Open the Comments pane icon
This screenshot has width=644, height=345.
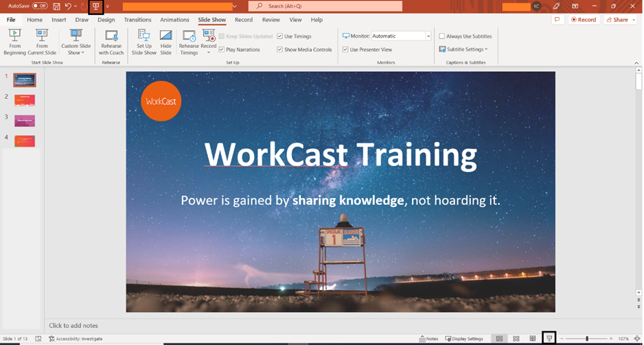[557, 20]
